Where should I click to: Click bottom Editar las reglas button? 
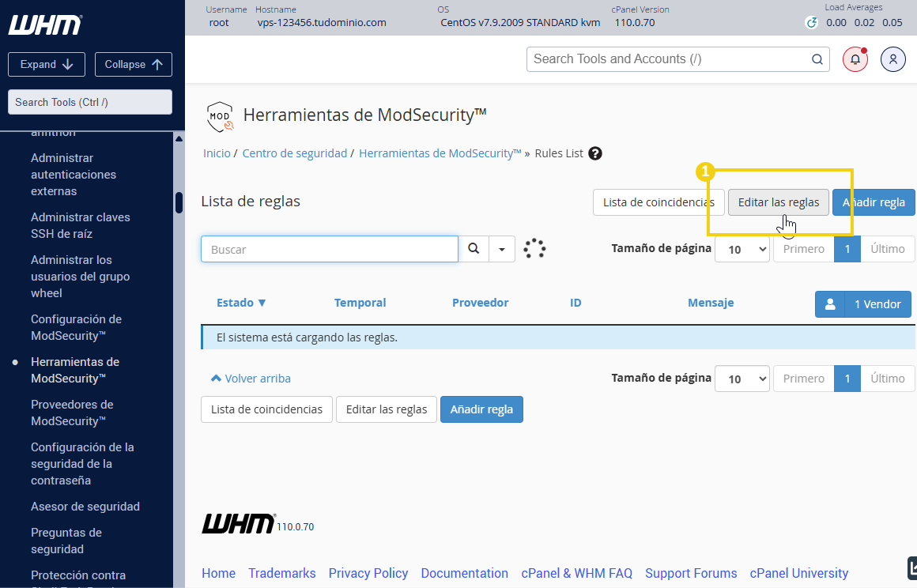387,409
